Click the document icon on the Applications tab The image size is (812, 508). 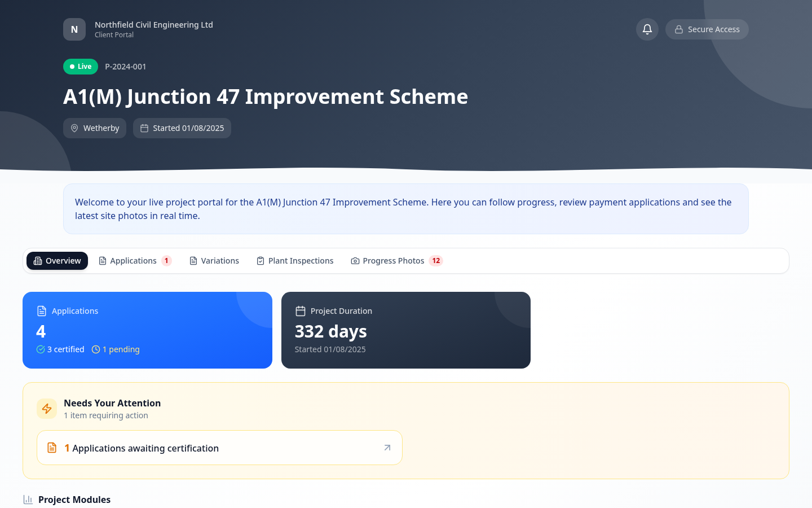103,261
